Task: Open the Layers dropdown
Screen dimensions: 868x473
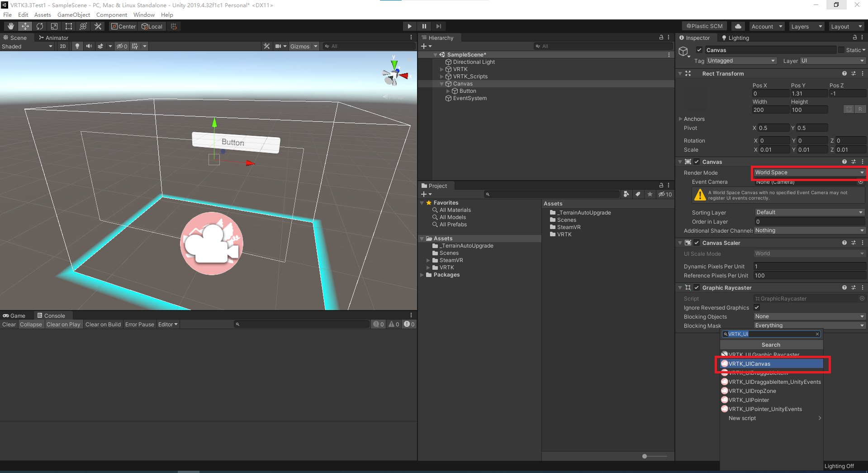Action: click(x=806, y=26)
